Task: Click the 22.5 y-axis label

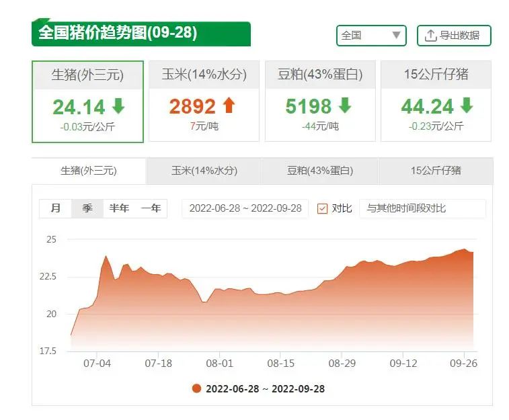Action: (48, 276)
